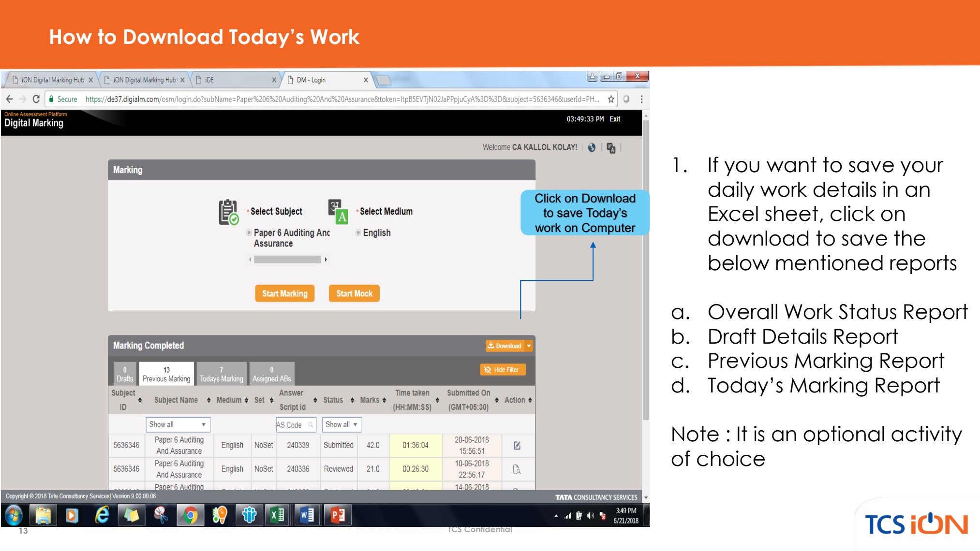The height and width of the screenshot is (551, 980).
Task: Click Start Mock button
Action: tap(354, 293)
